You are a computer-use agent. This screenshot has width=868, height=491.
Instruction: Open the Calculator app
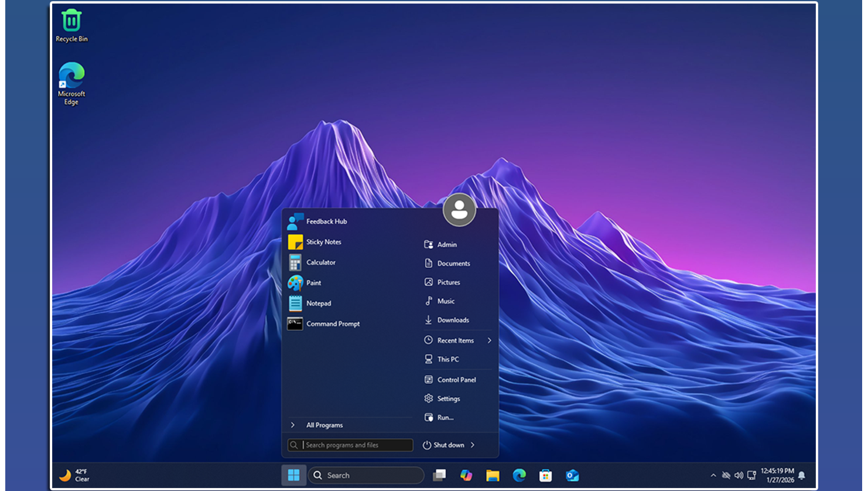click(x=320, y=262)
